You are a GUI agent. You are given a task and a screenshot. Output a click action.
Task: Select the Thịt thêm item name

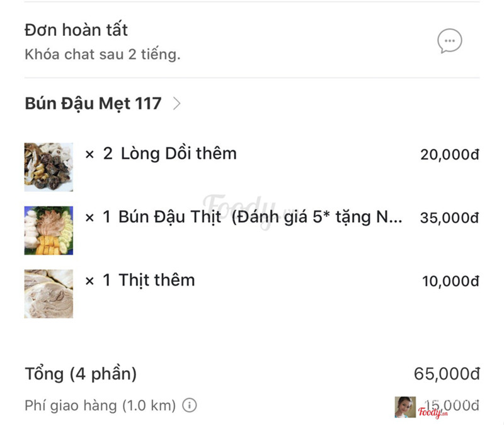(157, 280)
